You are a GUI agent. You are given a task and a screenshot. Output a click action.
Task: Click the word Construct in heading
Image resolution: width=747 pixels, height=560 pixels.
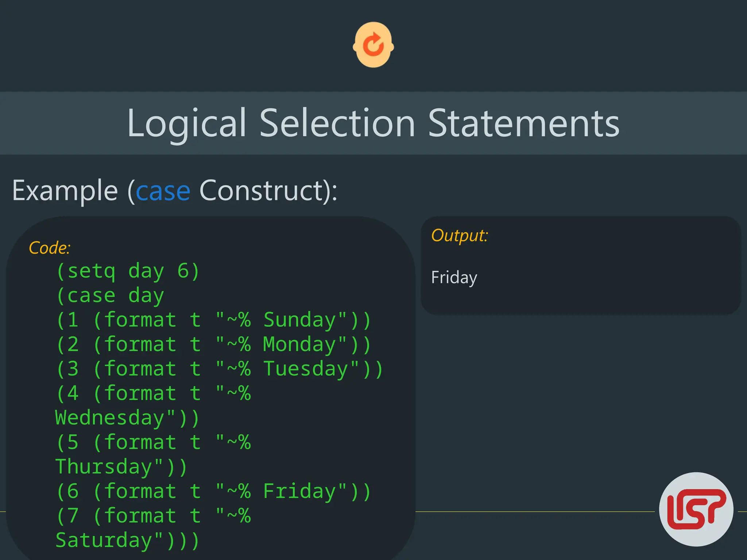point(262,191)
